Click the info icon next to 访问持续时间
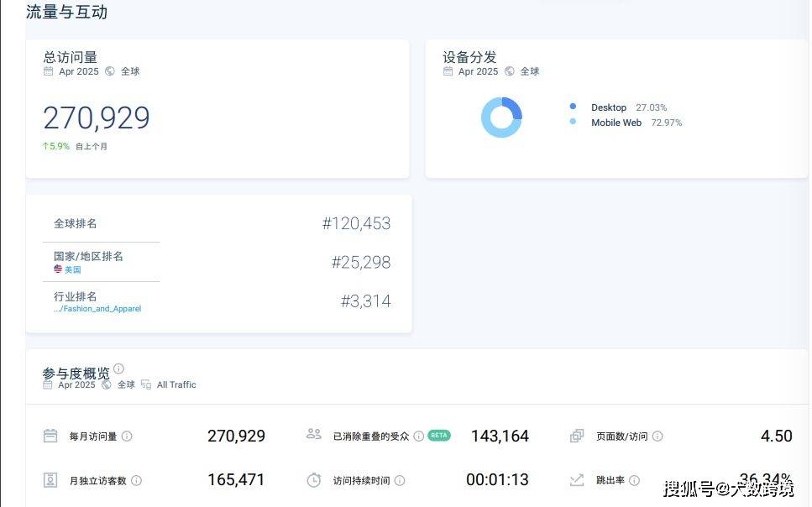This screenshot has width=812, height=507. point(400,481)
